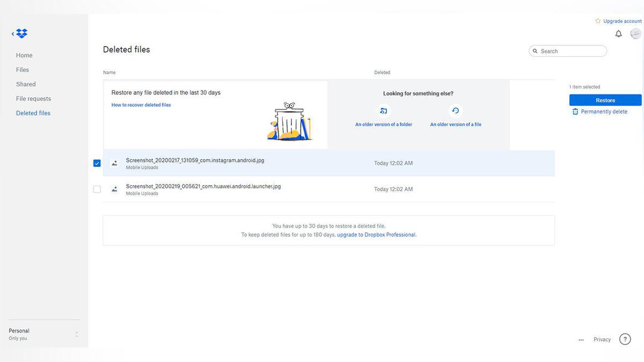Image resolution: width=644 pixels, height=362 pixels.
Task: Click the star icon beside Upgrade account
Action: 598,21
